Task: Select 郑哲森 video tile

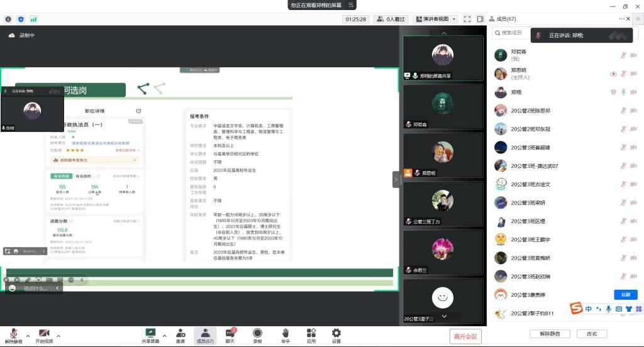Action: coord(443,107)
